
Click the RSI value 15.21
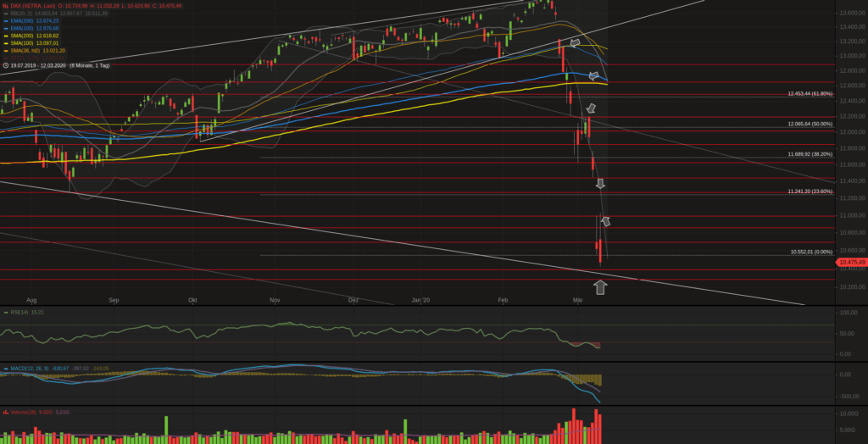point(37,312)
